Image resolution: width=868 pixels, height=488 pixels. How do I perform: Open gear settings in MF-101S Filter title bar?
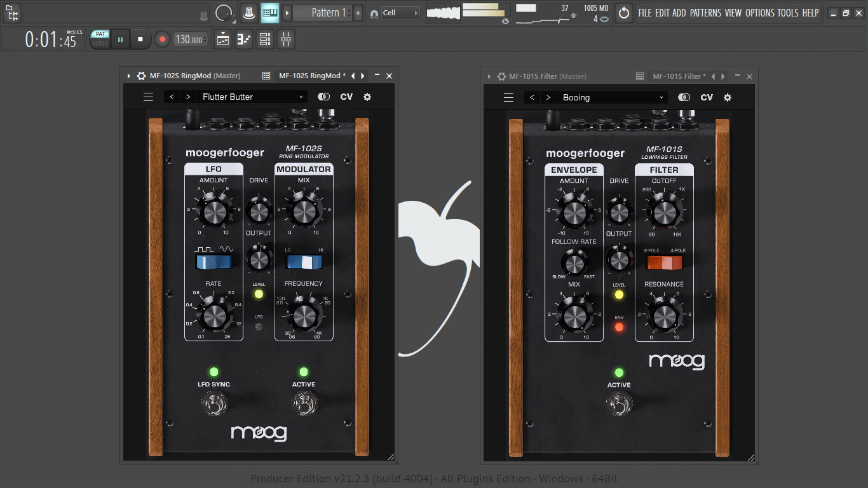[x=501, y=76]
